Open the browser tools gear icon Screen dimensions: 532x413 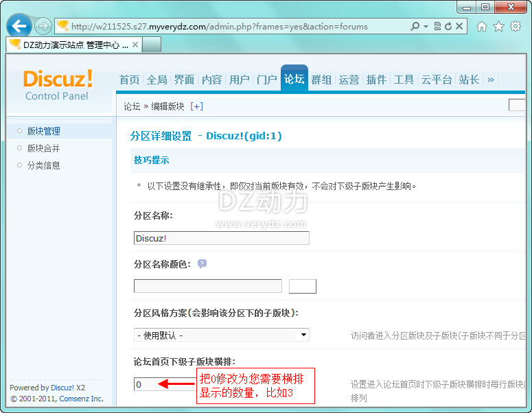516,26
